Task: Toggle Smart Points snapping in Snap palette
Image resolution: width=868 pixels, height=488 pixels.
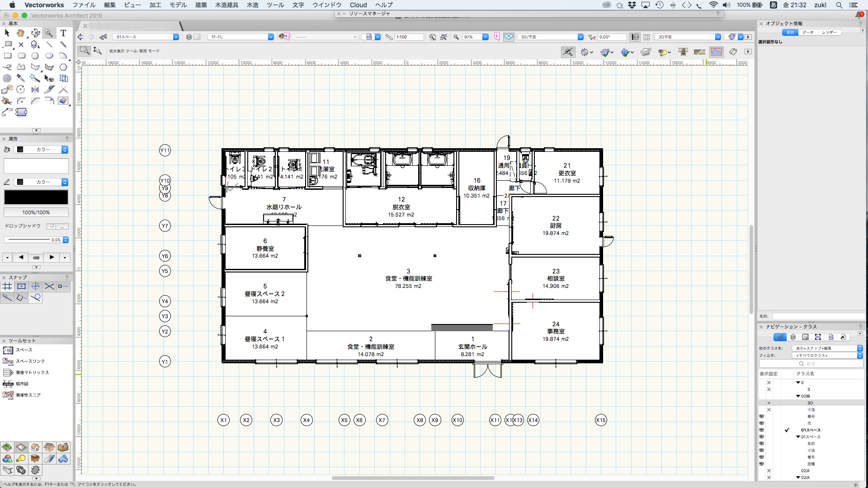Action: pyautogui.click(x=63, y=286)
